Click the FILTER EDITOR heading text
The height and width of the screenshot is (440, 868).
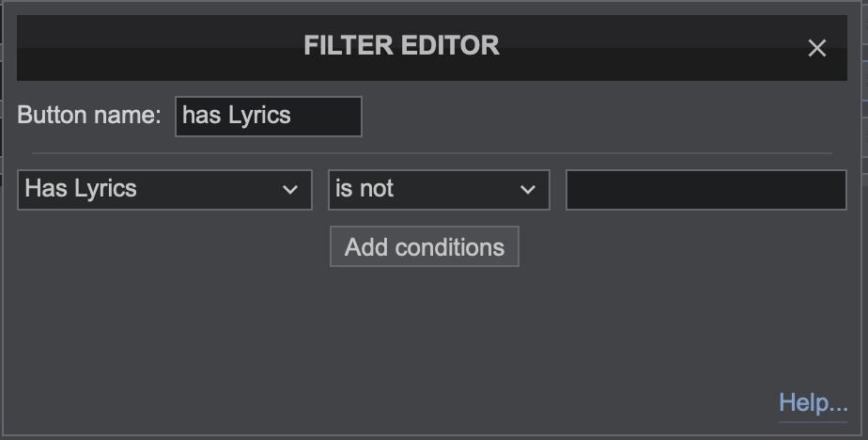[x=401, y=45]
